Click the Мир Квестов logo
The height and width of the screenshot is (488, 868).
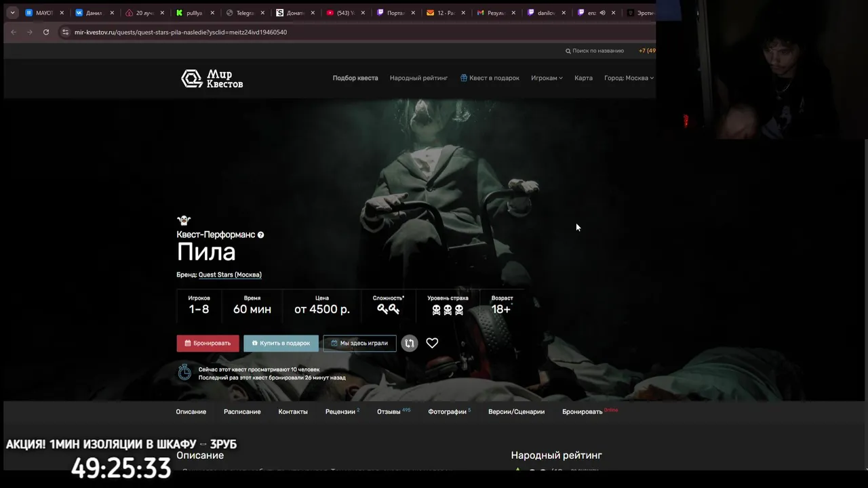tap(212, 79)
